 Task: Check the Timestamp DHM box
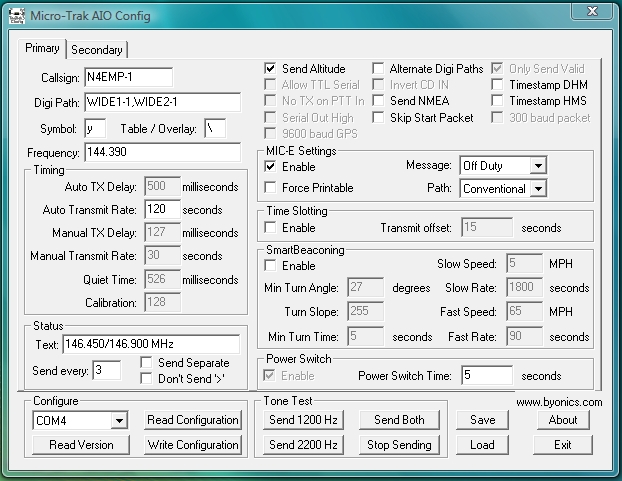click(498, 85)
